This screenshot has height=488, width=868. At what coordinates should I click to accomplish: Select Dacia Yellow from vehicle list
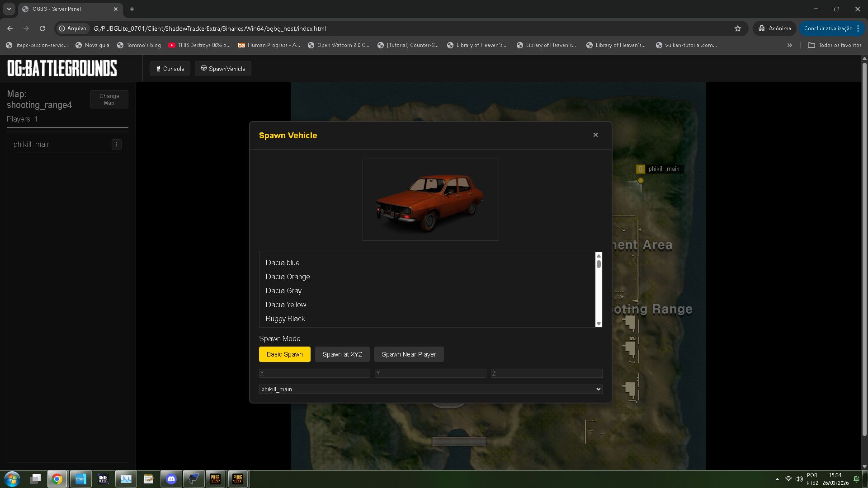[x=427, y=305]
